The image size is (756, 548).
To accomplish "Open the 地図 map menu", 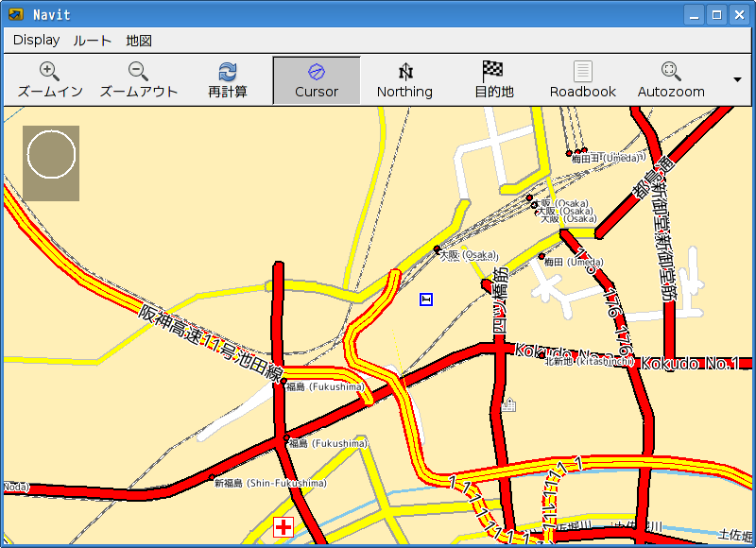I will pyautogui.click(x=139, y=41).
